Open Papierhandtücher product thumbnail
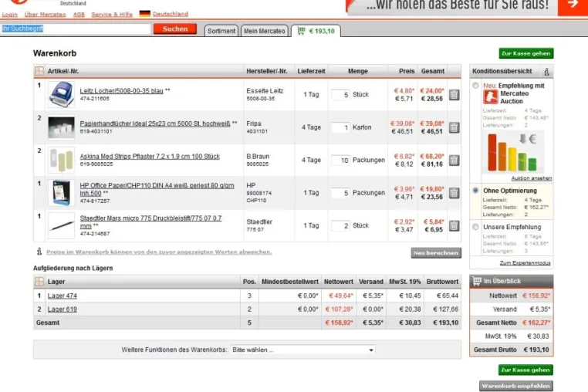This screenshot has width=588, height=392. pos(61,127)
